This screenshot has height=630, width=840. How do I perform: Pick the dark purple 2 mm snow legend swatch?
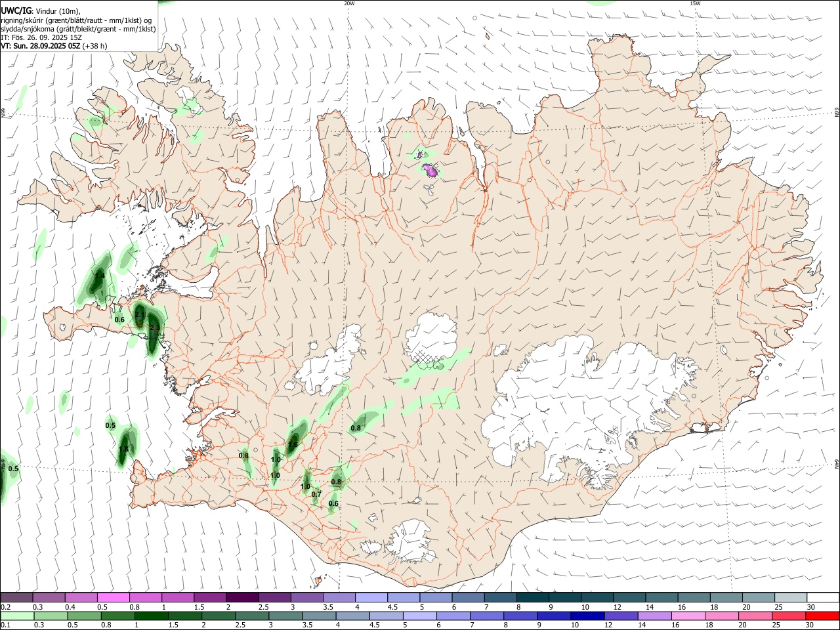coord(242,597)
